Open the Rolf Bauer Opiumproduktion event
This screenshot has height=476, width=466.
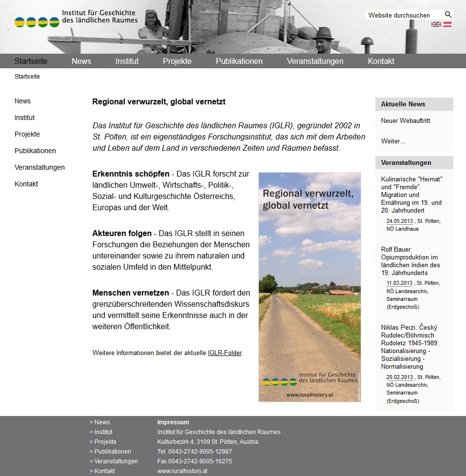410,261
